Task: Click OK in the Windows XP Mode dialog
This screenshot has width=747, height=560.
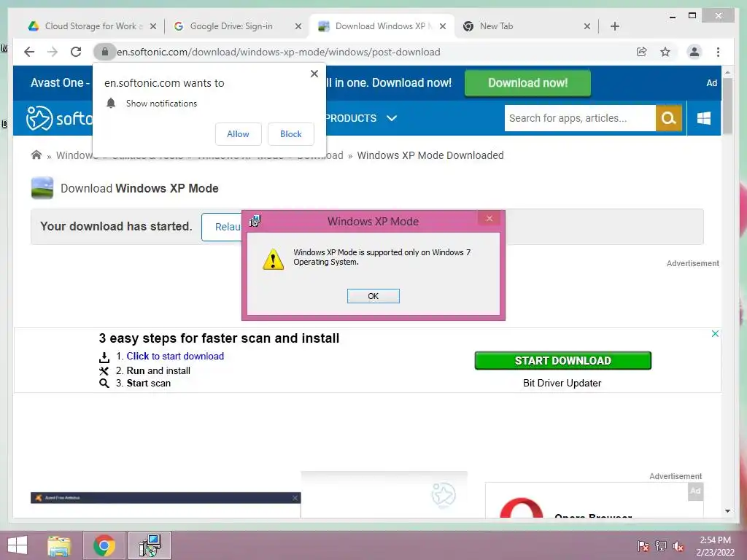Action: 373,296
